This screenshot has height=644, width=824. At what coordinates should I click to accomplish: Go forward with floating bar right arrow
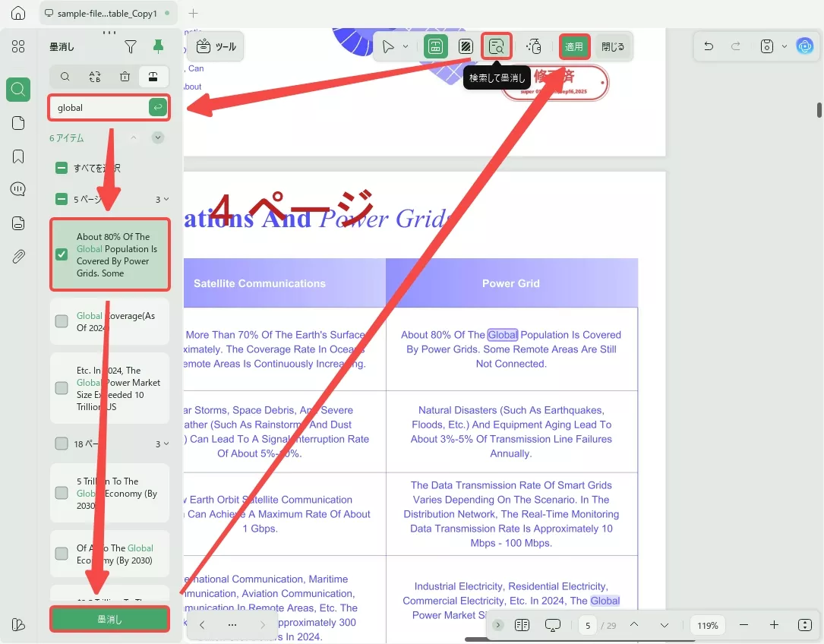click(263, 625)
